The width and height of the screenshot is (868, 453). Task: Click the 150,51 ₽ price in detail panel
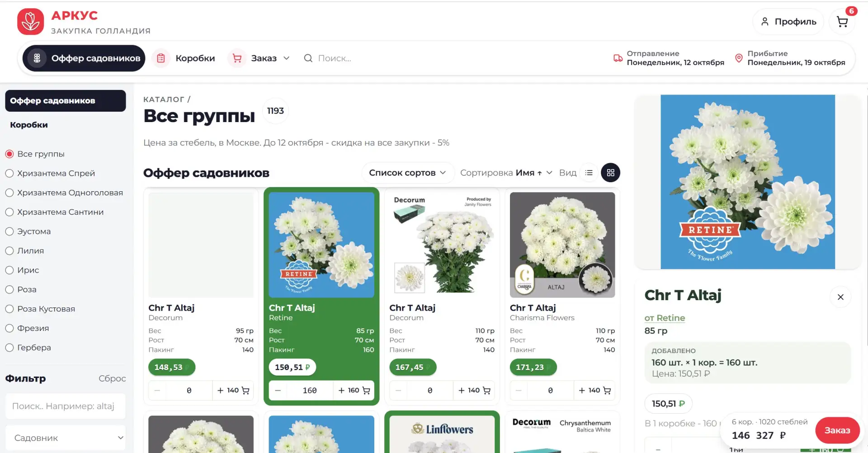coord(668,404)
